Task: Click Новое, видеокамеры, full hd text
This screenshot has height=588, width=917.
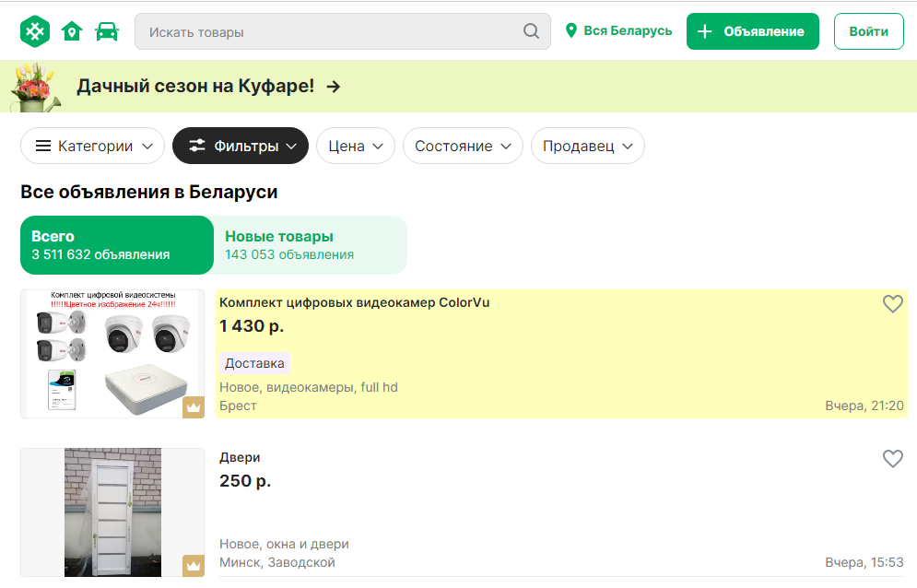Action: [309, 387]
